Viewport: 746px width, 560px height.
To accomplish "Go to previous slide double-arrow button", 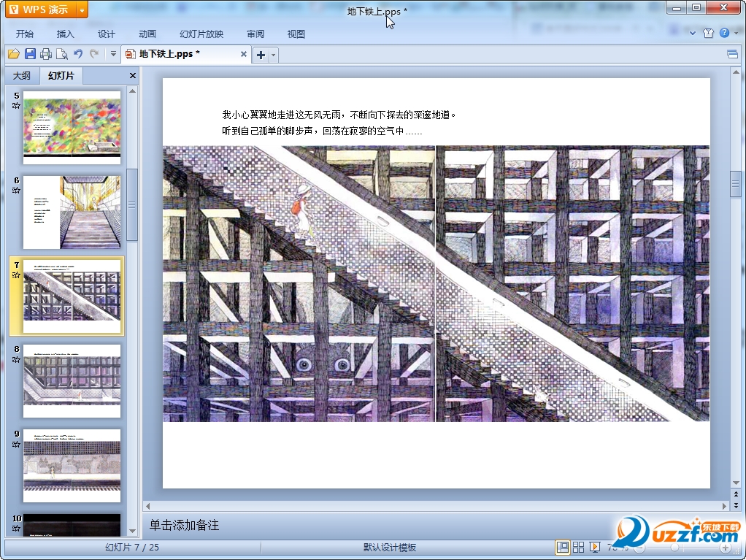I will pos(736,495).
